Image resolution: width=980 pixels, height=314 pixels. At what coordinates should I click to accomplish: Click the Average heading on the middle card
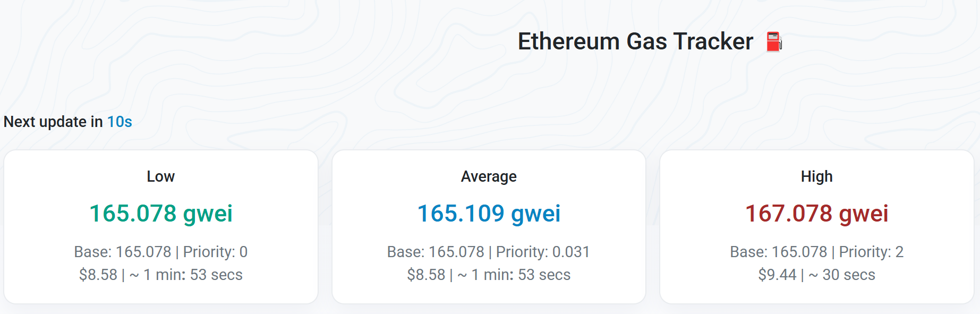[488, 176]
